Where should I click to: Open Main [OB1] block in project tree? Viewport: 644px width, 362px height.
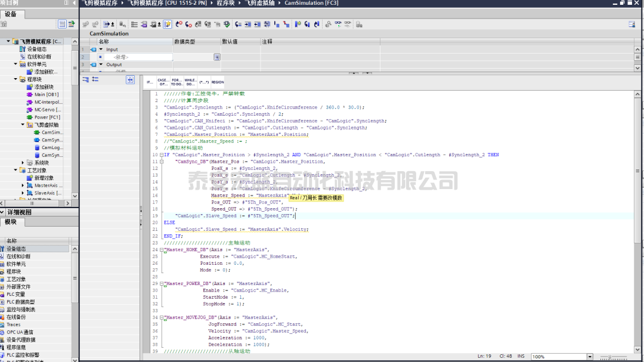[x=46, y=94]
